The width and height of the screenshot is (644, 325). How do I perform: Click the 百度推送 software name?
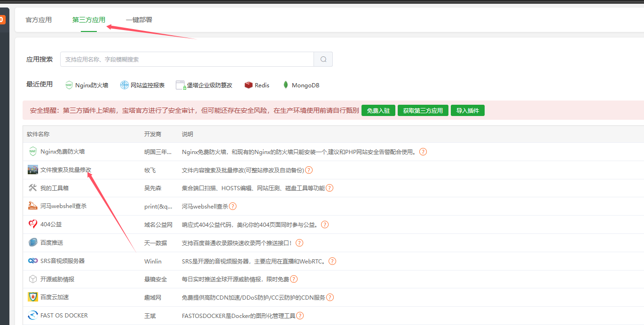(x=52, y=243)
